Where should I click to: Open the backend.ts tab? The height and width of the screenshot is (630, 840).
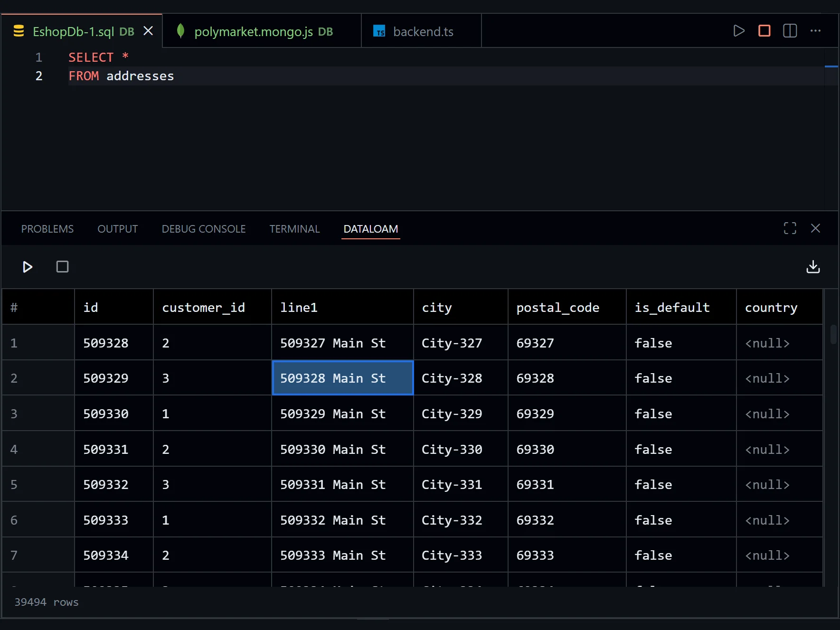pyautogui.click(x=421, y=31)
